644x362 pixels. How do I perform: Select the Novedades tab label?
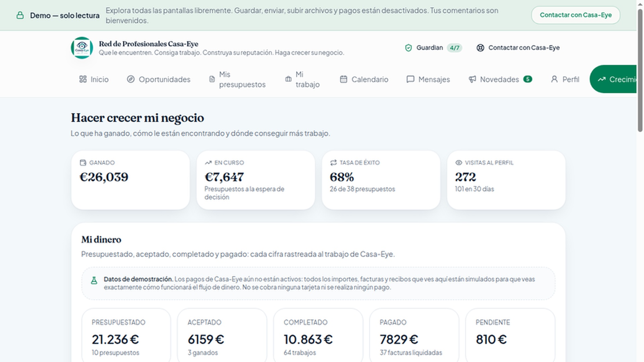(499, 79)
